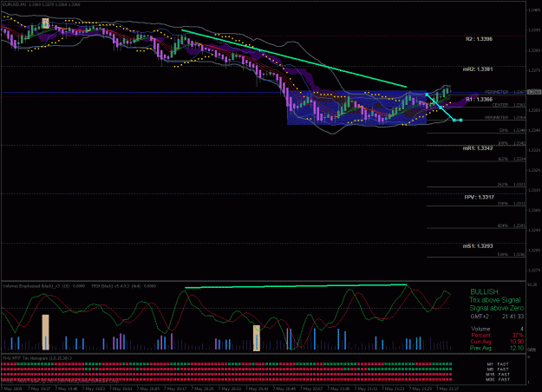The height and width of the screenshot is (392, 542).
Task: Click the tan highlighted volume bar near 20:41
Action: click(x=257, y=338)
